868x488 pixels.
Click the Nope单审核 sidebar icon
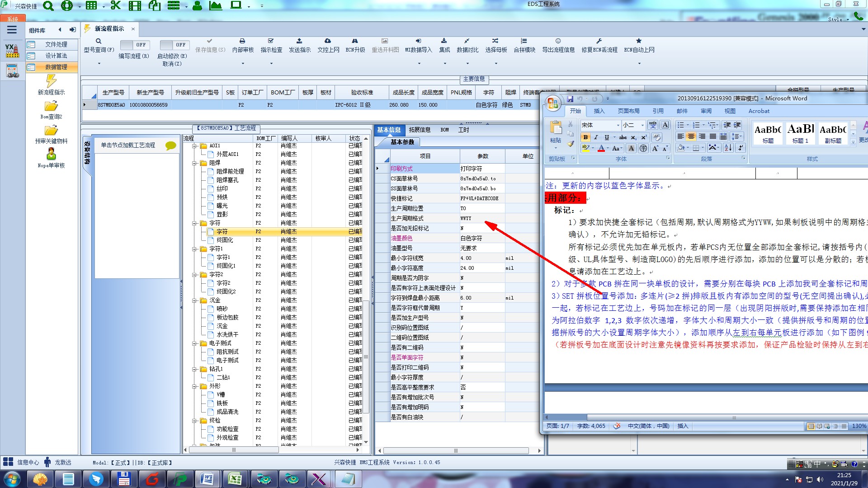(51, 154)
